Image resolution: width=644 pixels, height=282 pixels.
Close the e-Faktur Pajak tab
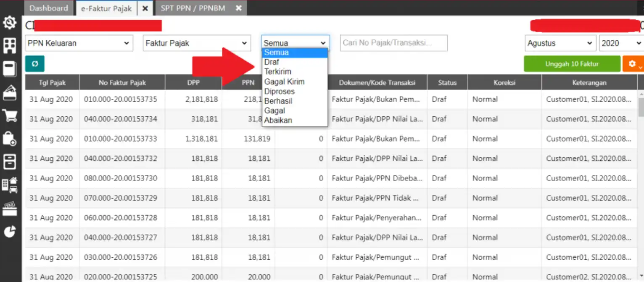pyautogui.click(x=145, y=8)
